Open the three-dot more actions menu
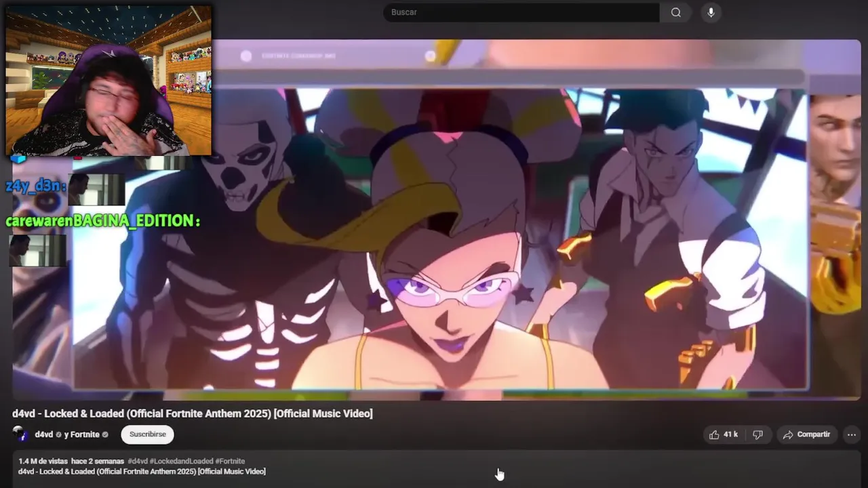This screenshot has width=868, height=488. point(852,434)
